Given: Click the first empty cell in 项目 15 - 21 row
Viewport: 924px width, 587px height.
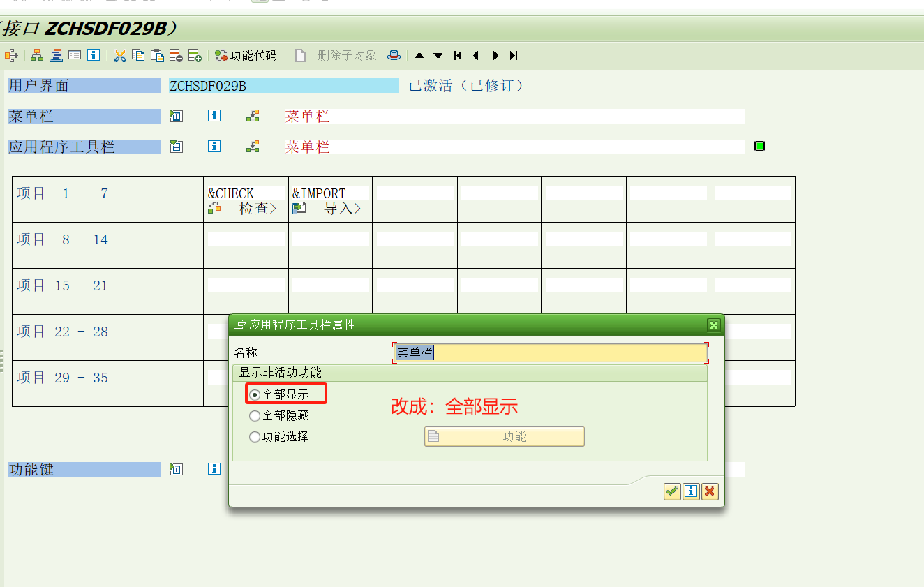Looking at the screenshot, I should (x=246, y=285).
